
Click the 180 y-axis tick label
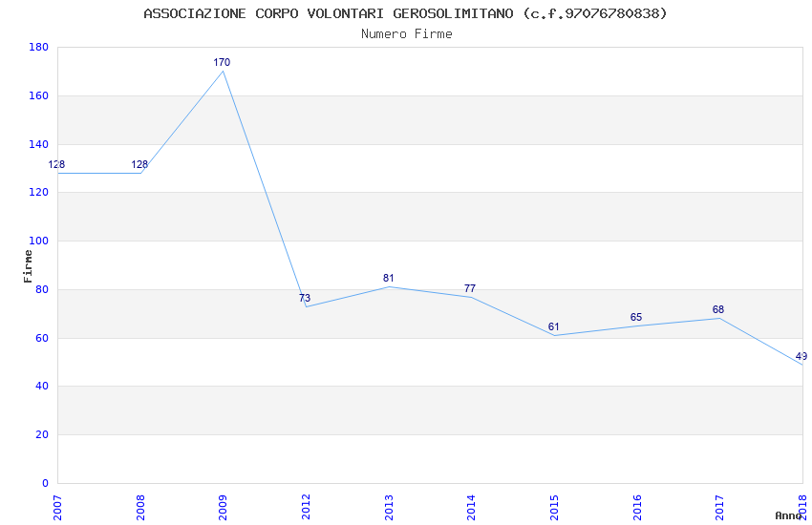point(39,47)
